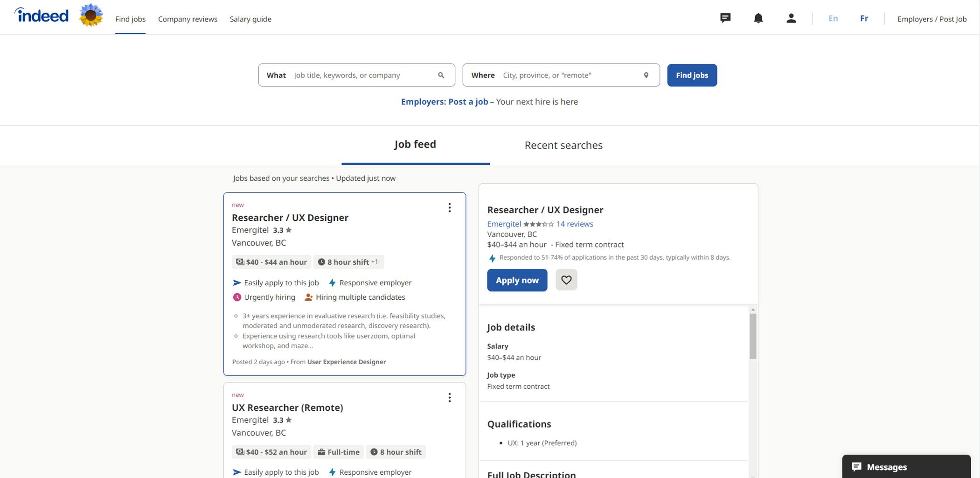Viewport: 980px width, 478px height.
Task: Open options menu for Researcher / UX Designer card
Action: (x=449, y=208)
